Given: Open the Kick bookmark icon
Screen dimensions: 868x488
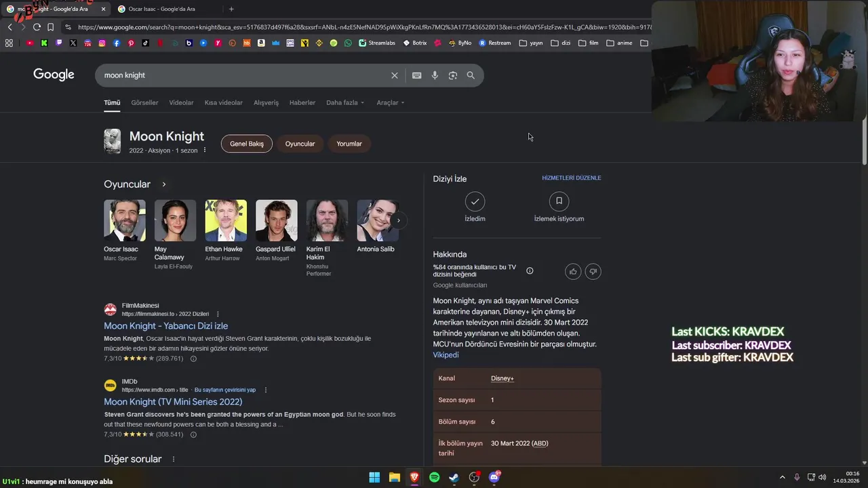Looking at the screenshot, I should tap(44, 43).
